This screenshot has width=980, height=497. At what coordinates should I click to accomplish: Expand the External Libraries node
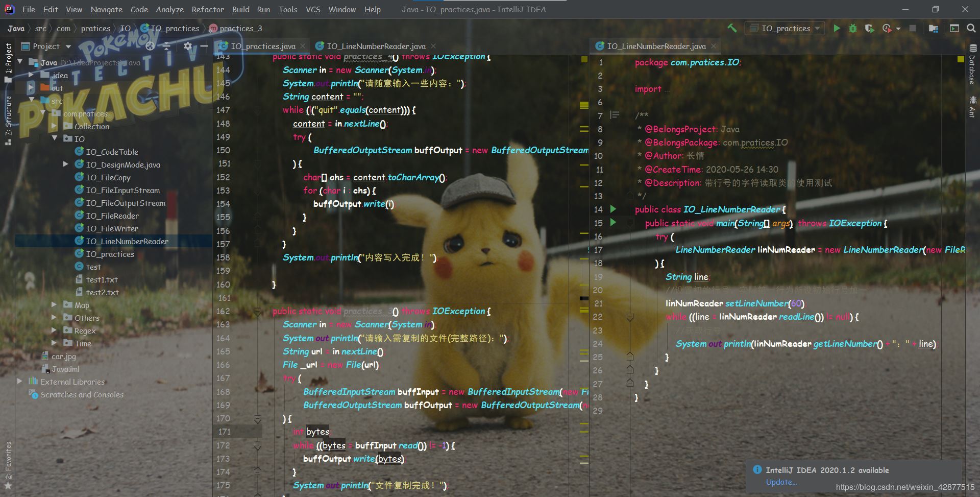click(20, 382)
